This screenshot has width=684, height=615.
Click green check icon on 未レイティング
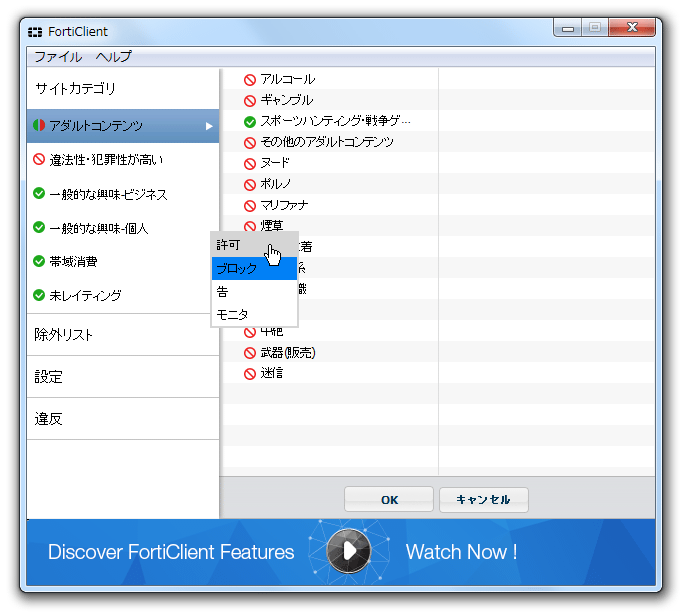pyautogui.click(x=39, y=295)
